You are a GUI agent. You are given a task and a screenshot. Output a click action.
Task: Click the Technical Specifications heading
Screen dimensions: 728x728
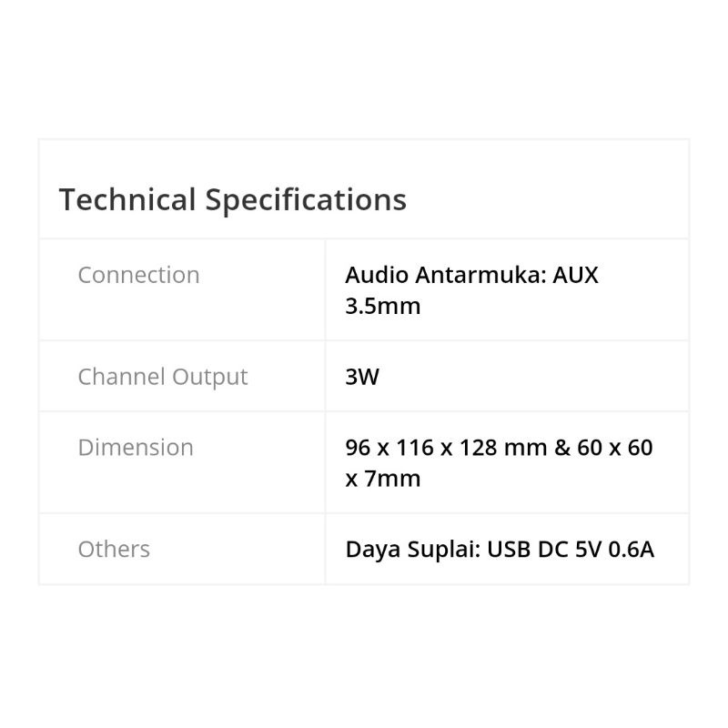(233, 200)
